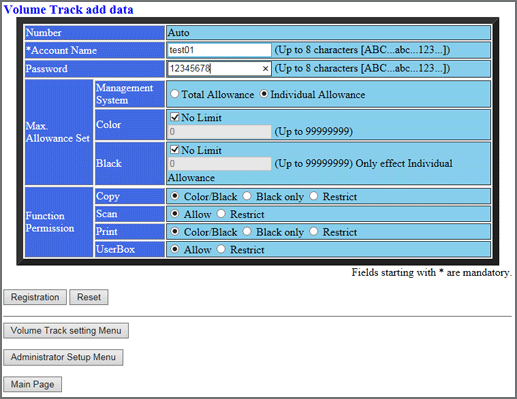Clear the Password field with the X icon

[x=265, y=69]
